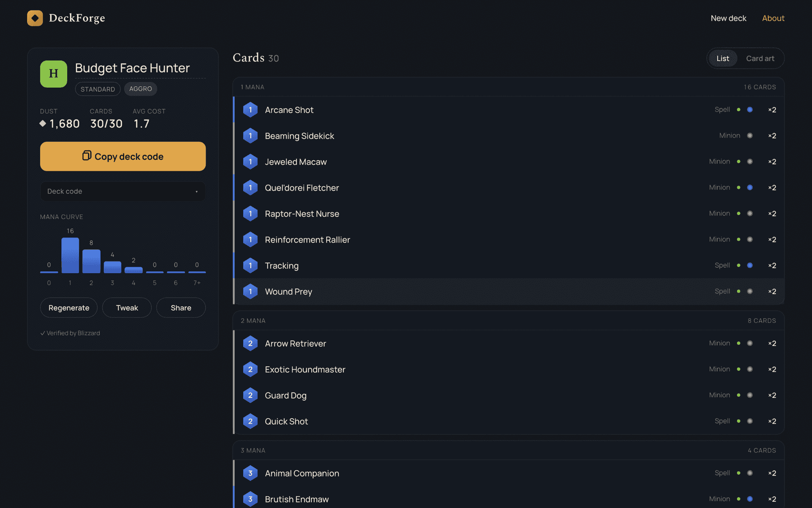Click the DeckForge logo icon
The image size is (812, 508).
35,18
